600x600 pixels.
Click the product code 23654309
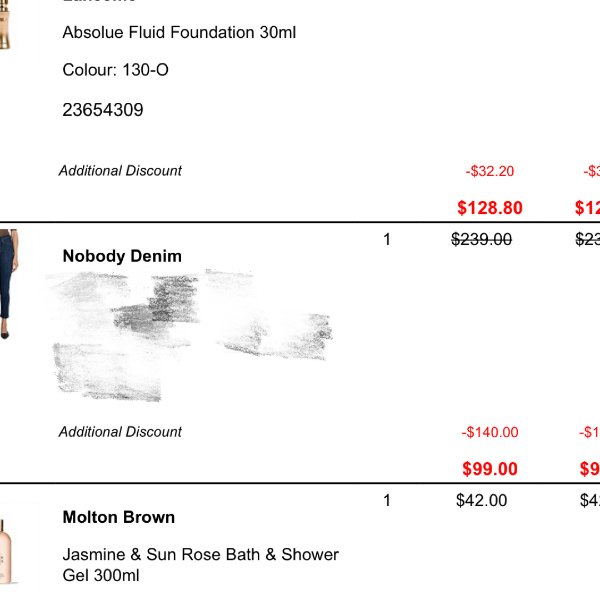[103, 110]
